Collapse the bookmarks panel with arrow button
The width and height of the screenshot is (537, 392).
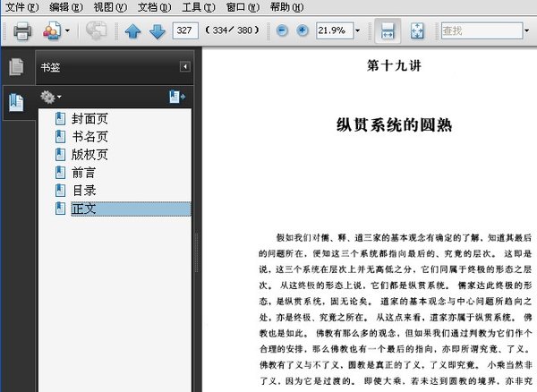coord(185,66)
